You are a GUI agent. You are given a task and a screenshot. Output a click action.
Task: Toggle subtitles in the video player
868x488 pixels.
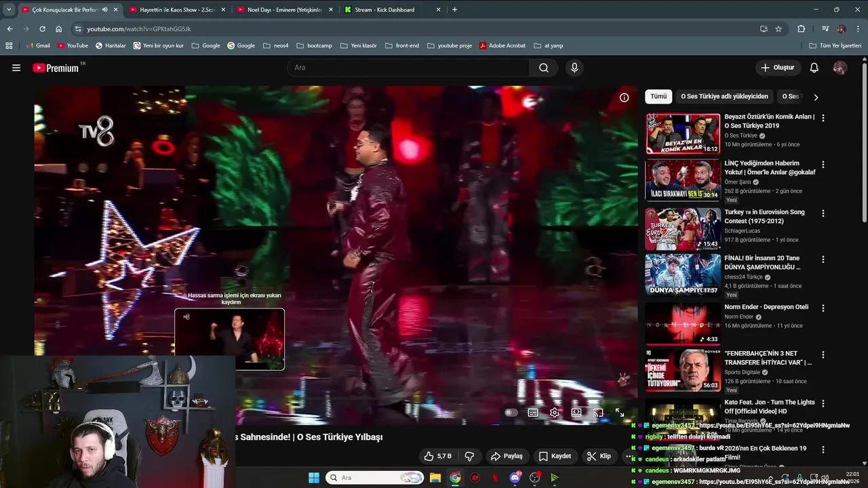coord(533,413)
